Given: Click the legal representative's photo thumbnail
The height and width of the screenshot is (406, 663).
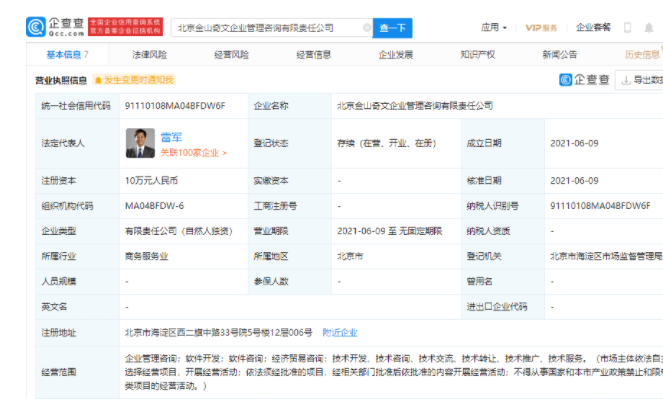Looking at the screenshot, I should [140, 143].
